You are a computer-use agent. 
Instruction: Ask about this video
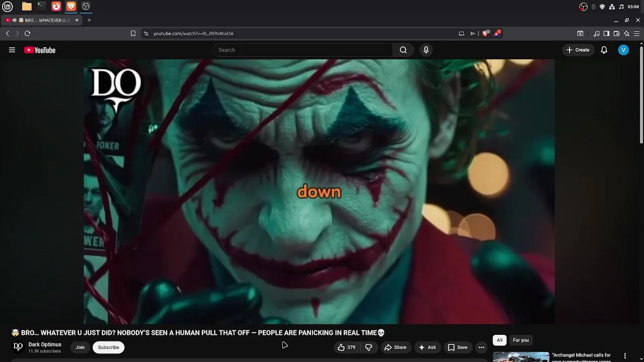click(427, 347)
